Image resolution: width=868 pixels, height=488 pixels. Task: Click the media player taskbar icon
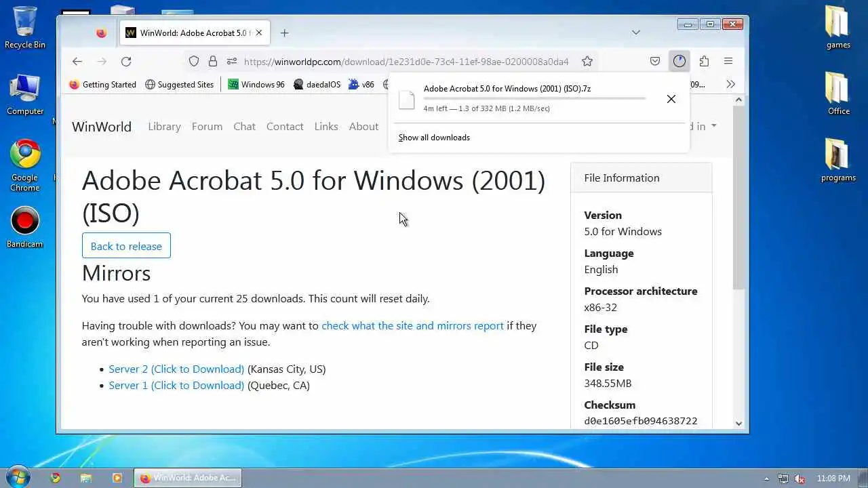click(117, 478)
